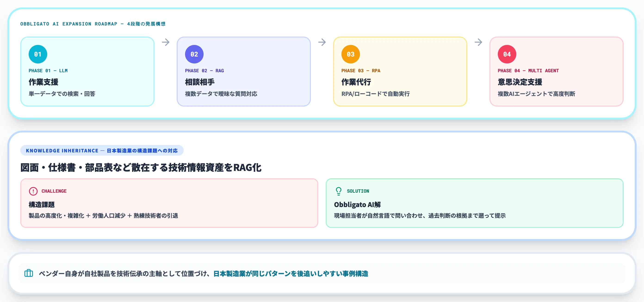The image size is (644, 302).
Task: Click the OBBLIGATO AI EXPANSION ROADMAP heading
Action: point(93,24)
